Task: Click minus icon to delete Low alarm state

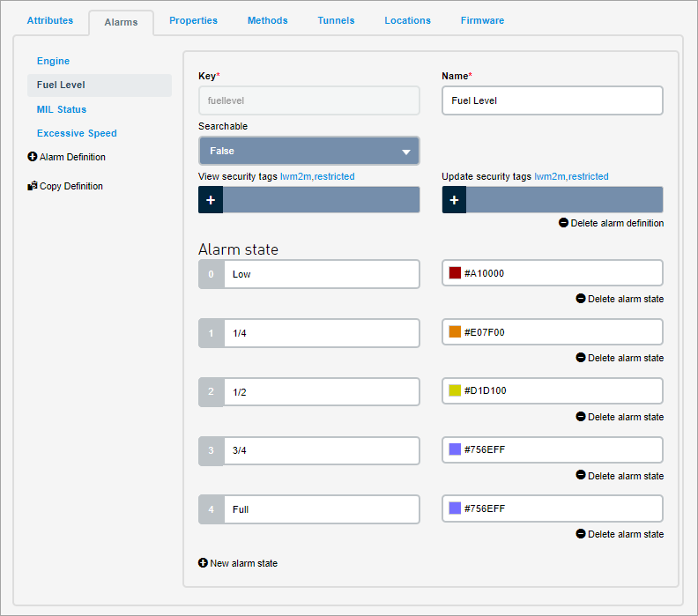Action: pos(581,298)
